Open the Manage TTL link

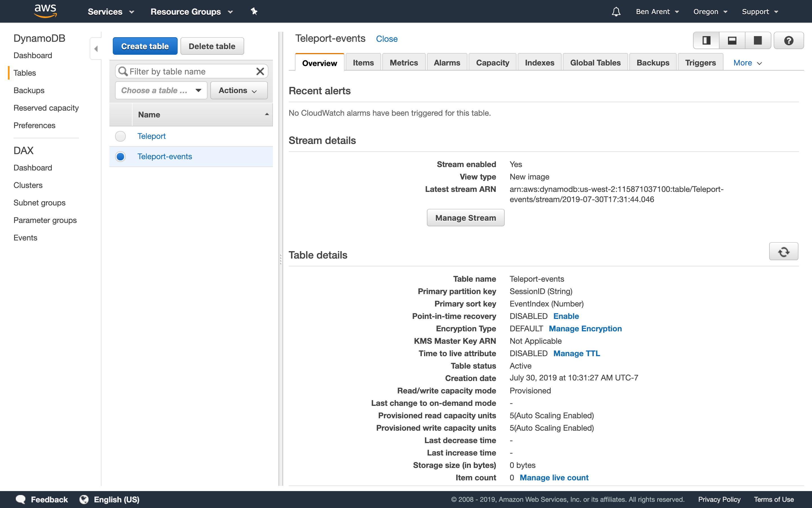577,353
